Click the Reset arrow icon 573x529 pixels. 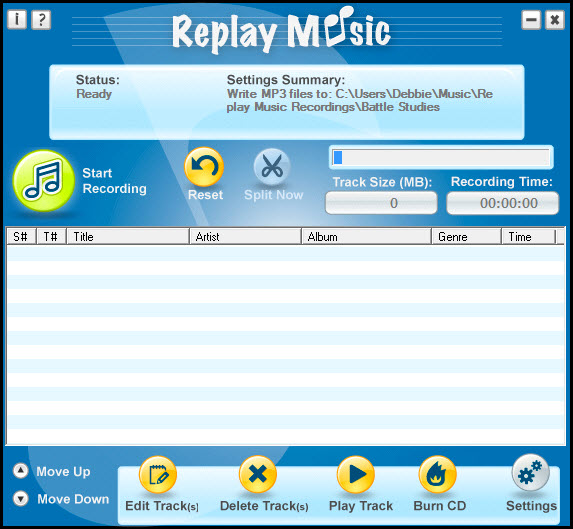[x=204, y=167]
